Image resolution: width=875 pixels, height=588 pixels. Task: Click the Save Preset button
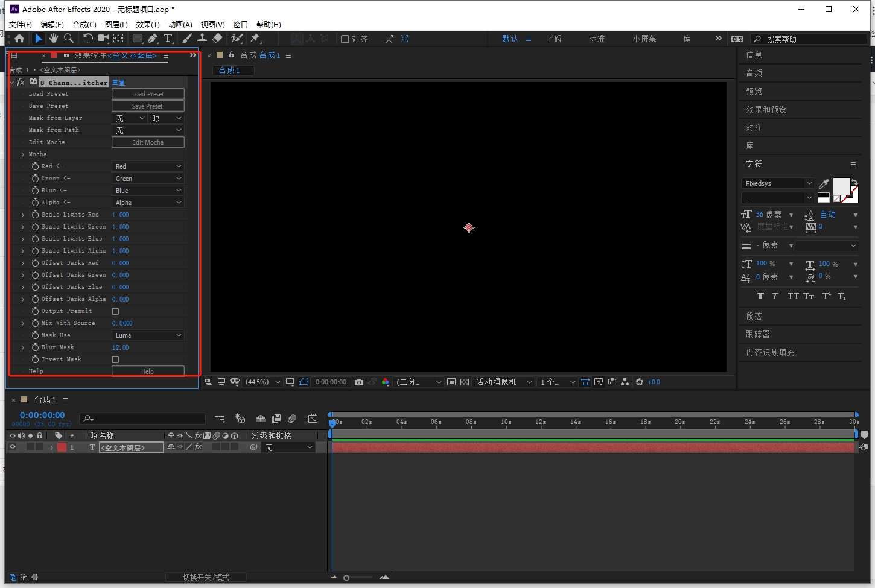coord(148,106)
